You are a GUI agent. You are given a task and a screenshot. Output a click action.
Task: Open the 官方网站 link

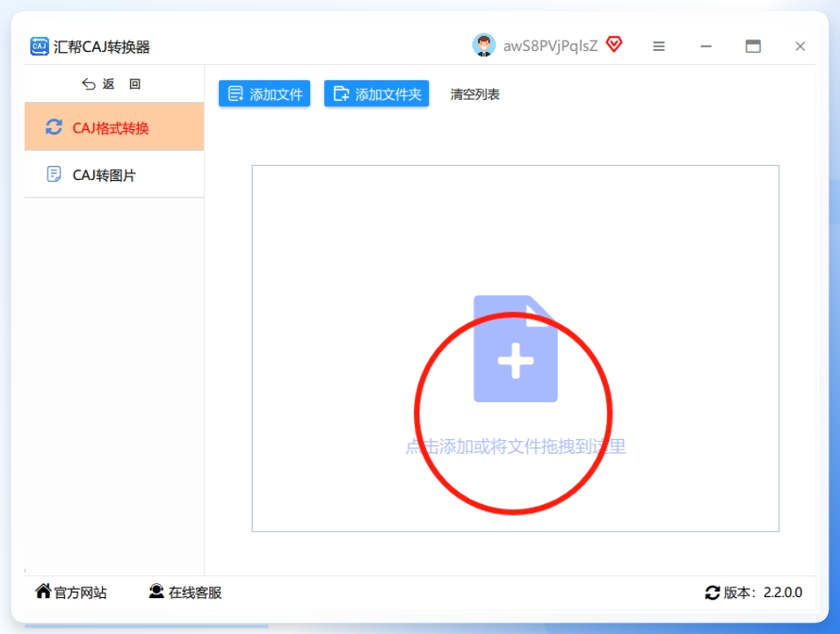[71, 592]
